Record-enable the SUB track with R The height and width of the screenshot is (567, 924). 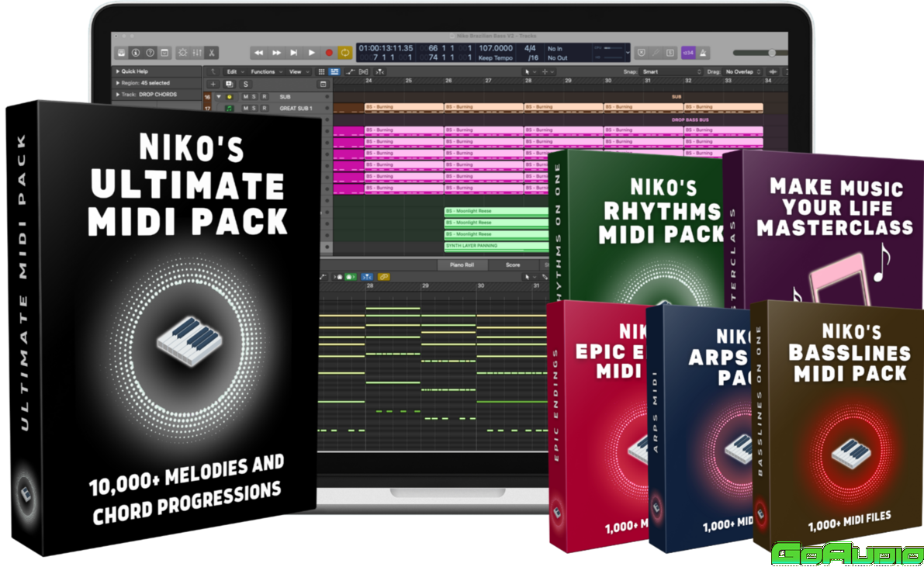[x=264, y=97]
